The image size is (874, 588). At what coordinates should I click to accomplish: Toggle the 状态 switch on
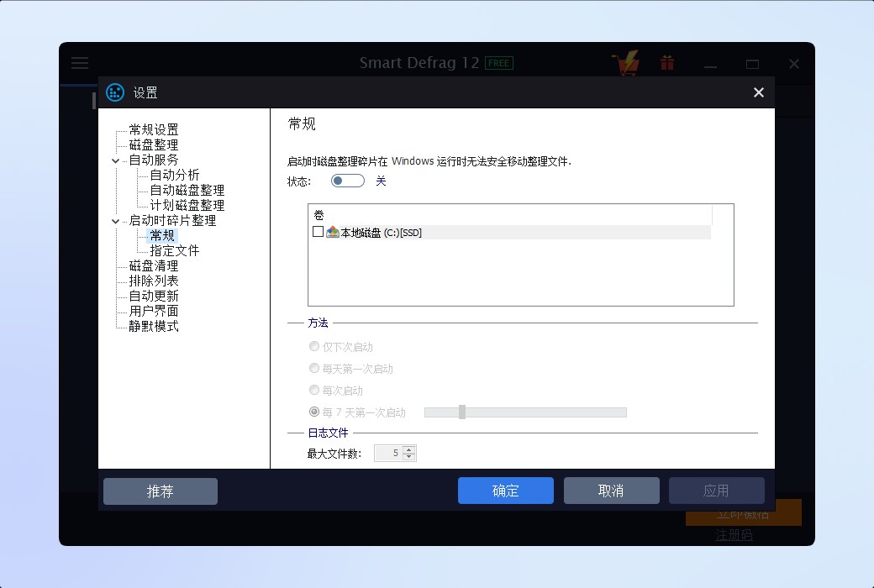click(348, 181)
